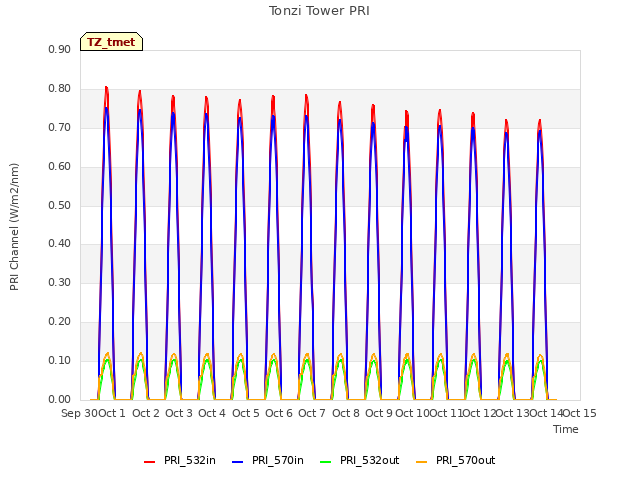This screenshot has height=480, width=640.
Task: Click the Oct 8 x-axis date label
Action: 346,413
